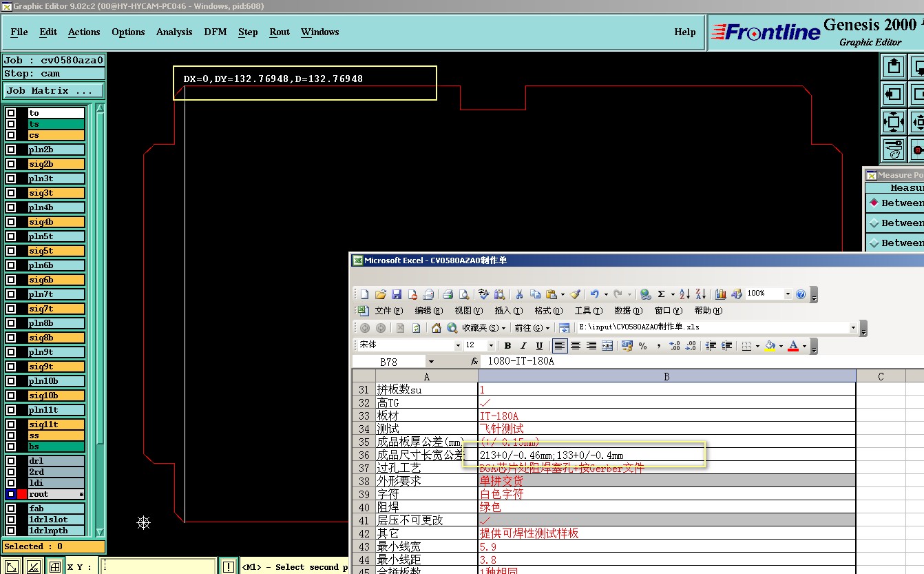
Task: Toggle the checkbox for layer pln9t
Action: tap(11, 352)
